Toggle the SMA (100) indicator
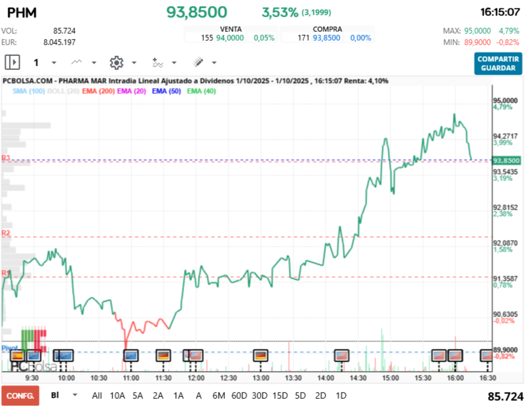The image size is (532, 409). click(x=28, y=91)
